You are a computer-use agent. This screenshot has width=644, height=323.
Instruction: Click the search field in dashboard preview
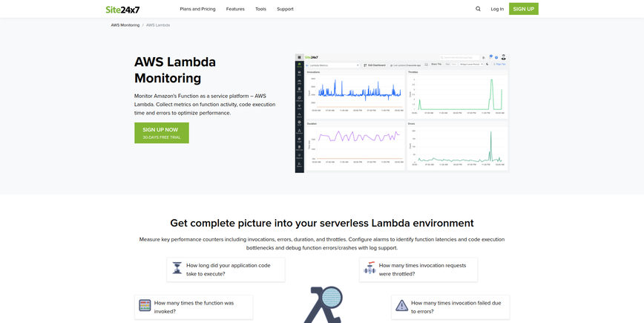459,57
